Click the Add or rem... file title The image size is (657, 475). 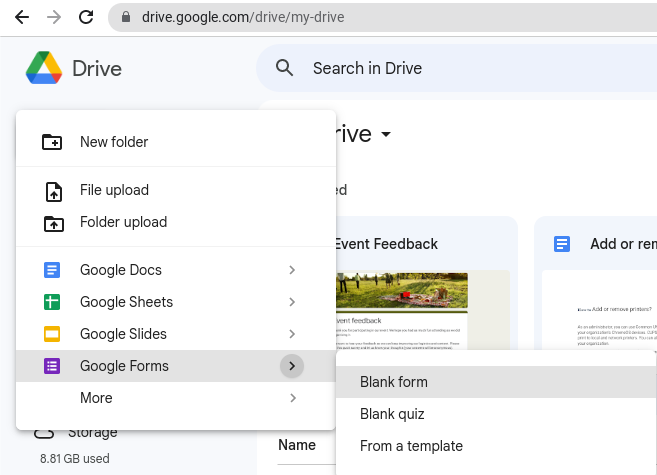[x=623, y=244]
